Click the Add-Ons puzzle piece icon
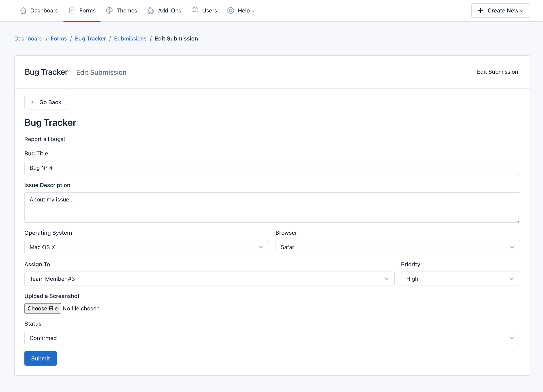The height and width of the screenshot is (392, 543). [150, 11]
